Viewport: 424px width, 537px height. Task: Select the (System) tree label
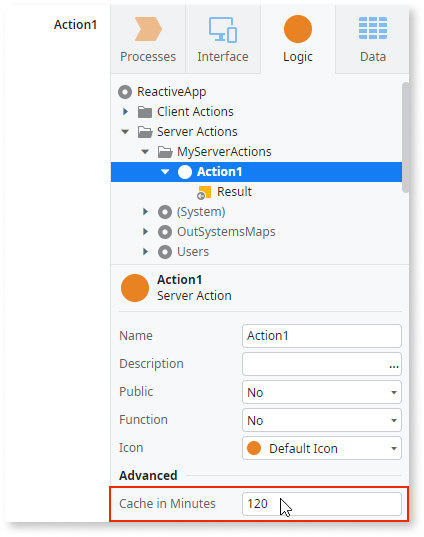[x=201, y=212]
